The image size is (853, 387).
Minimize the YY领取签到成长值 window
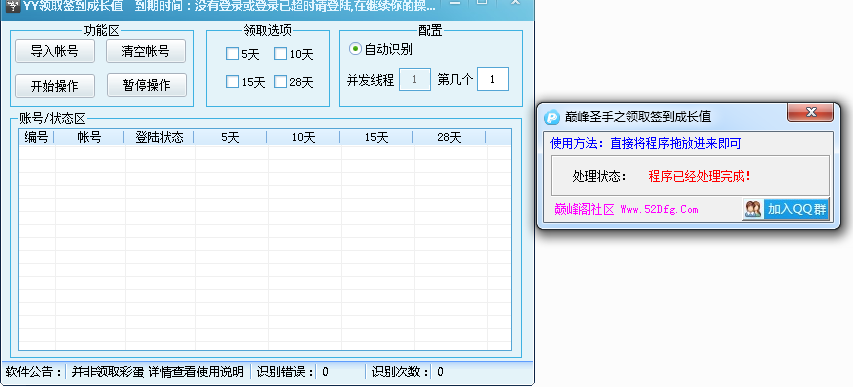tap(455, 3)
